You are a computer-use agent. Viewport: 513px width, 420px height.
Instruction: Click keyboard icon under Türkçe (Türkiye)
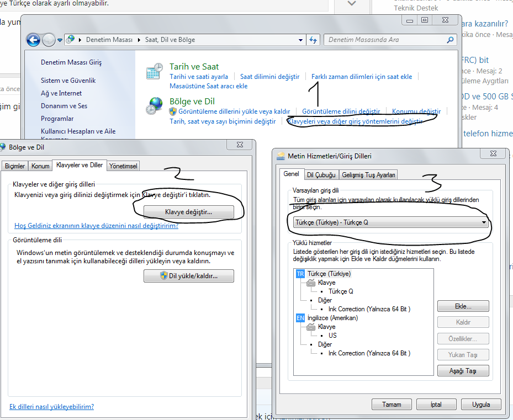pos(311,283)
